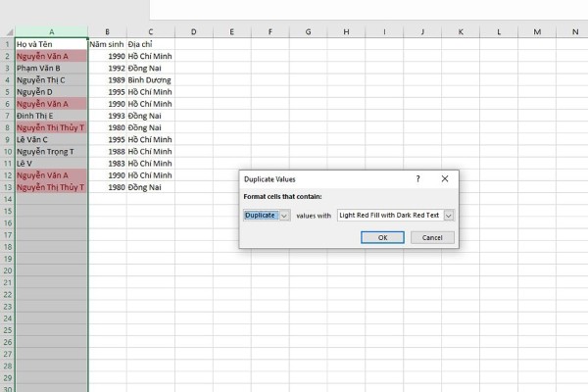Select row 13 header
The height and width of the screenshot is (392, 588).
click(7, 186)
